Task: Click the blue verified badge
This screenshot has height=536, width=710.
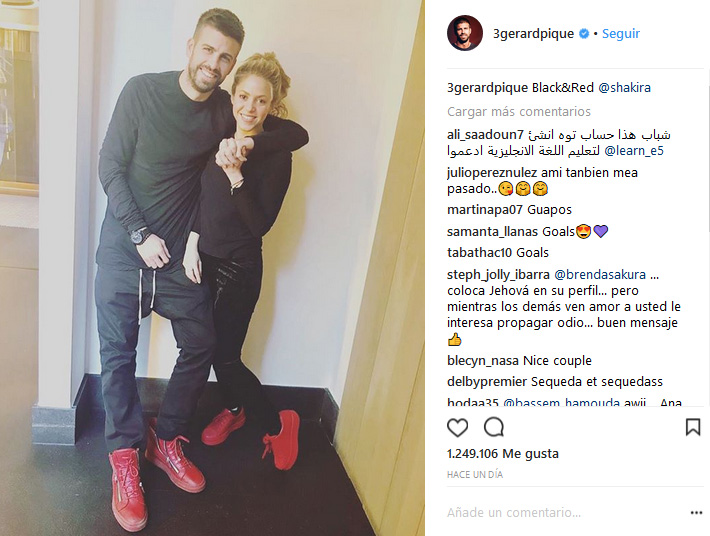Action: point(584,34)
